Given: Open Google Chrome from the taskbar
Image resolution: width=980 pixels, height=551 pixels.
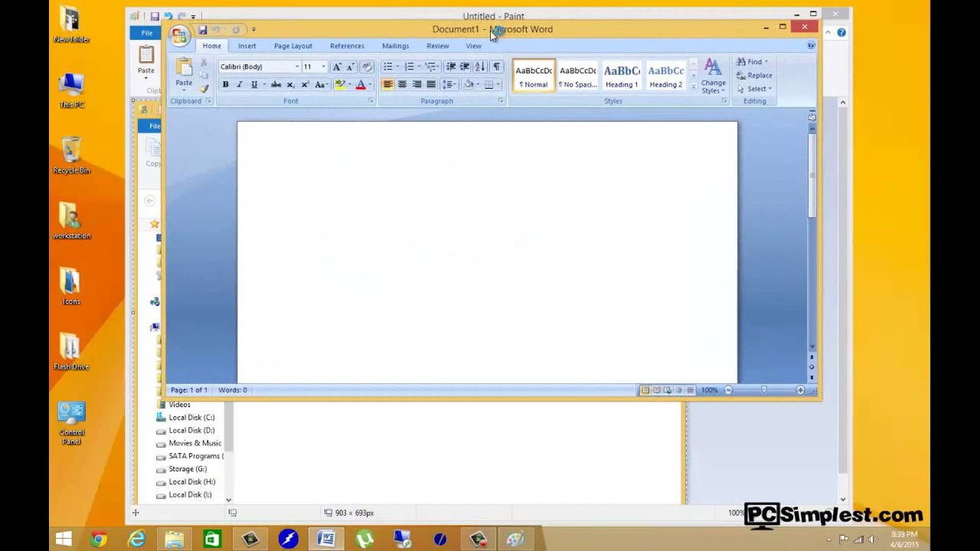Looking at the screenshot, I should pos(99,540).
